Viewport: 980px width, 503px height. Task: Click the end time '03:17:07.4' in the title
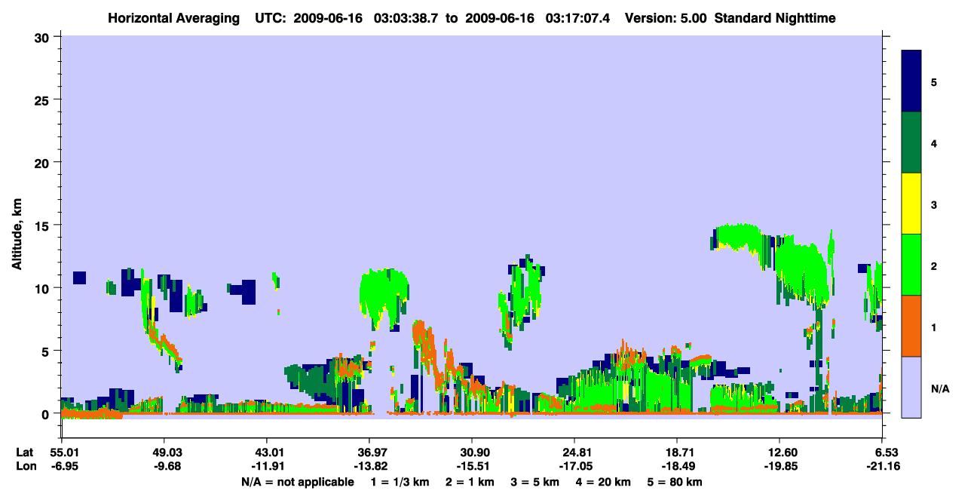[x=577, y=17]
